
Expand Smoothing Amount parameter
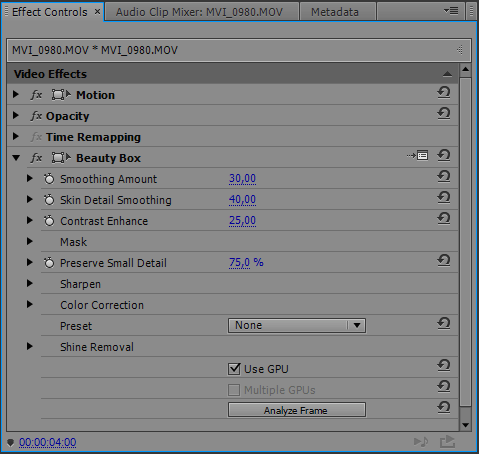(x=30, y=179)
